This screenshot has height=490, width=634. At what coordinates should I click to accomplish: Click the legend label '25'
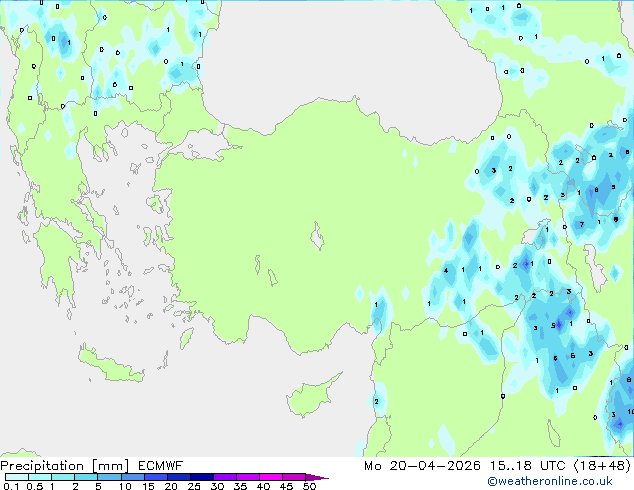[194, 486]
